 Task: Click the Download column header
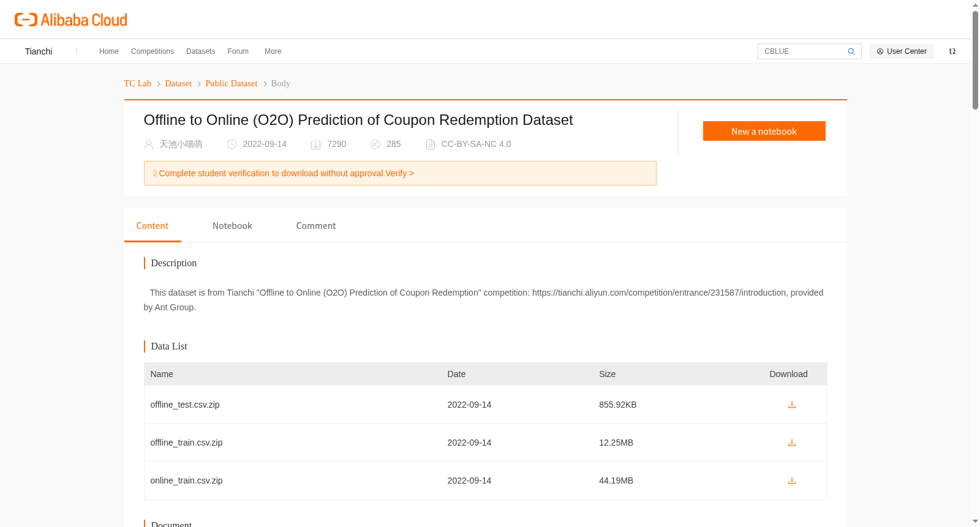[x=788, y=374]
